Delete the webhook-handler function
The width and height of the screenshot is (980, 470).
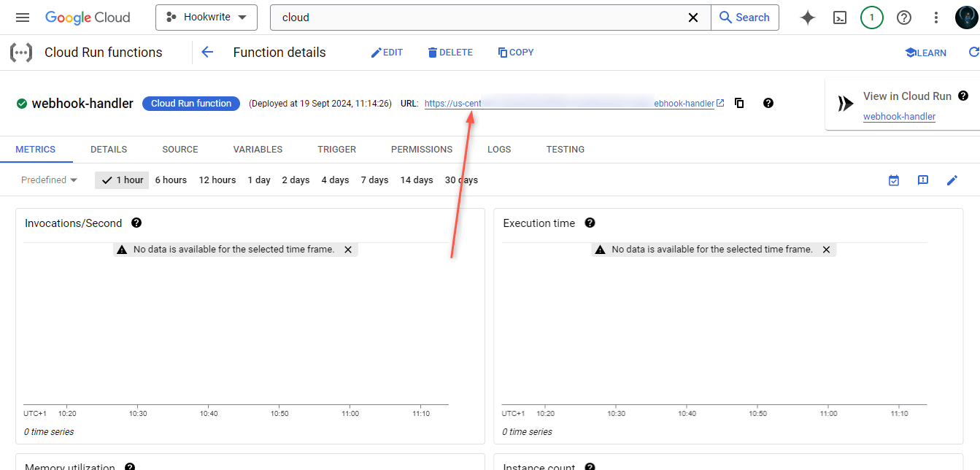pyautogui.click(x=450, y=52)
